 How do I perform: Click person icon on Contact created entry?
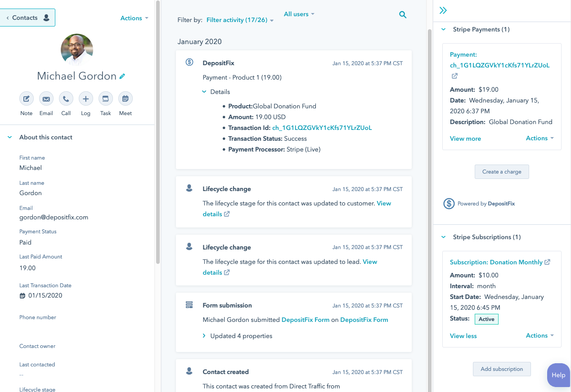(x=189, y=371)
